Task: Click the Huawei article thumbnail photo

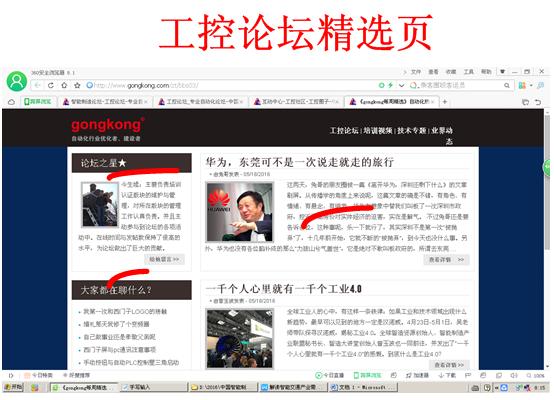Action: pyautogui.click(x=240, y=212)
